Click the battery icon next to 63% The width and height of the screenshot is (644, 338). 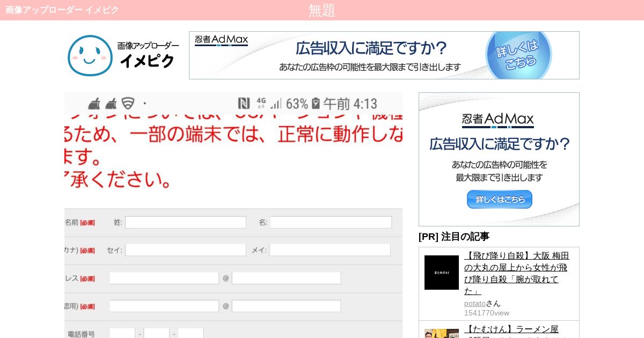click(x=316, y=104)
